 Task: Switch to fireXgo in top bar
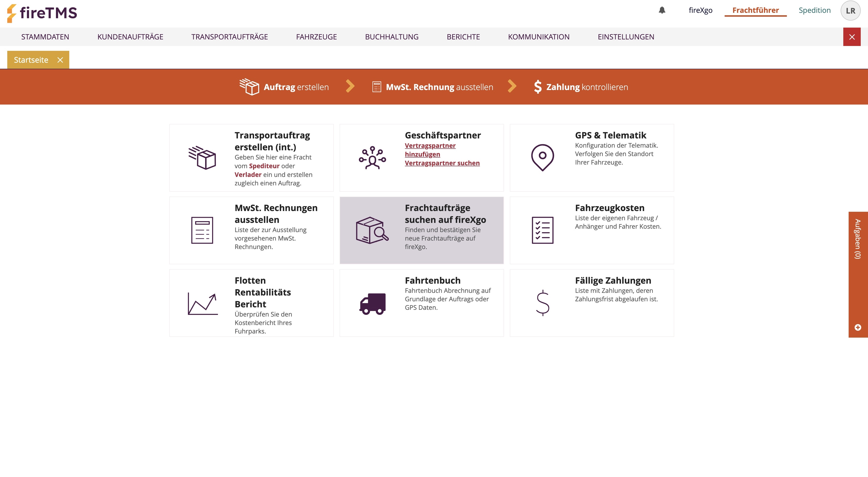700,10
